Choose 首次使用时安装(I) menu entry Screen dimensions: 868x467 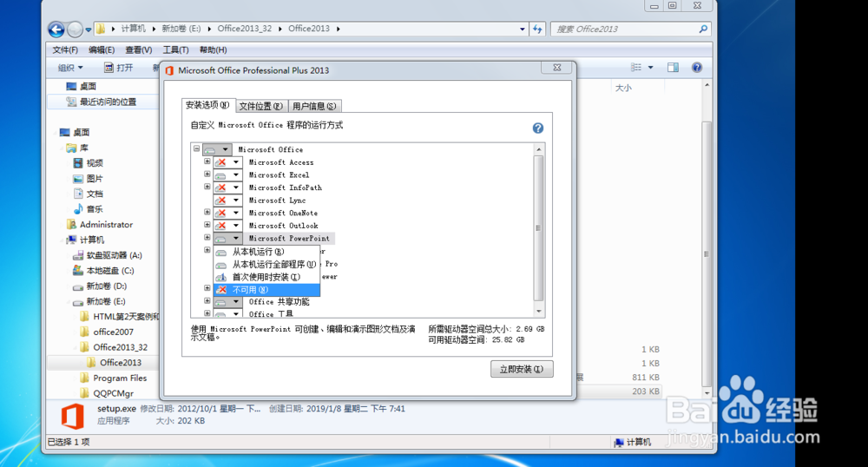[x=266, y=277]
